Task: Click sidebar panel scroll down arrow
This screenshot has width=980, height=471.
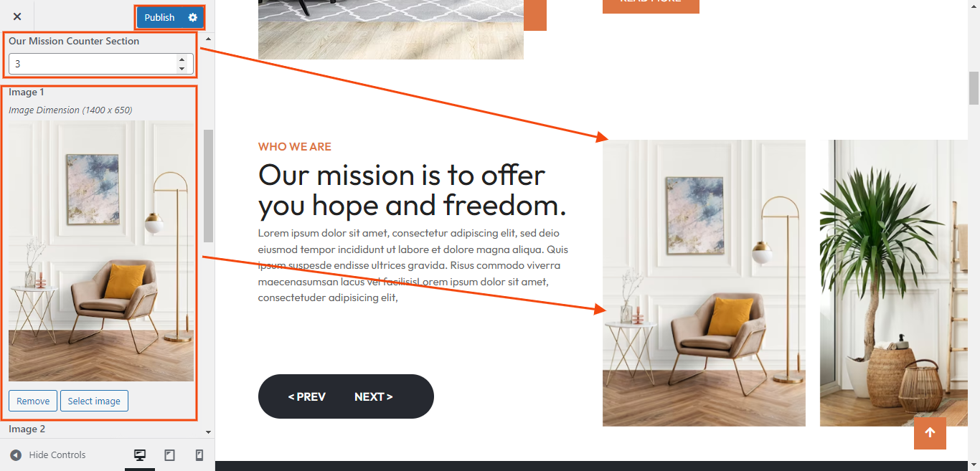Action: [x=208, y=432]
